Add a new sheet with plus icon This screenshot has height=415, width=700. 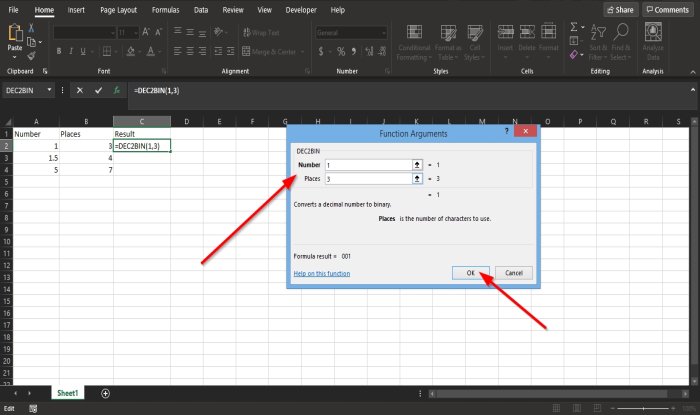(105, 393)
